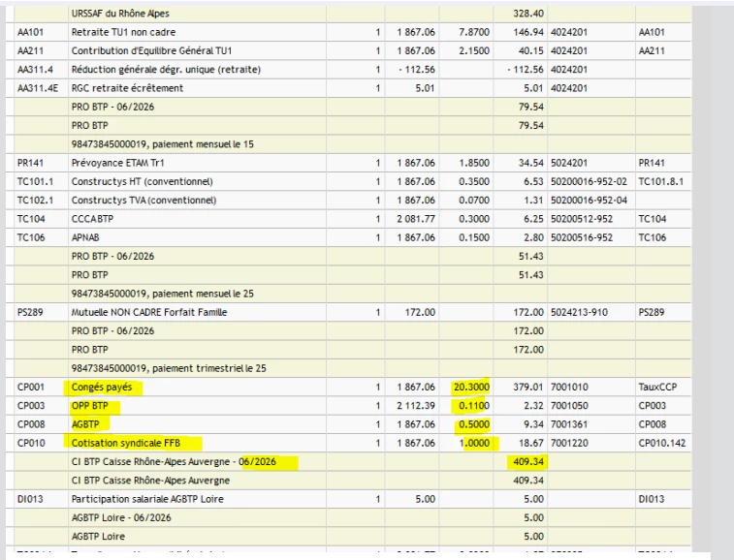Click highlighted total 409.34
The width and height of the screenshot is (734, 560).
[x=528, y=462]
